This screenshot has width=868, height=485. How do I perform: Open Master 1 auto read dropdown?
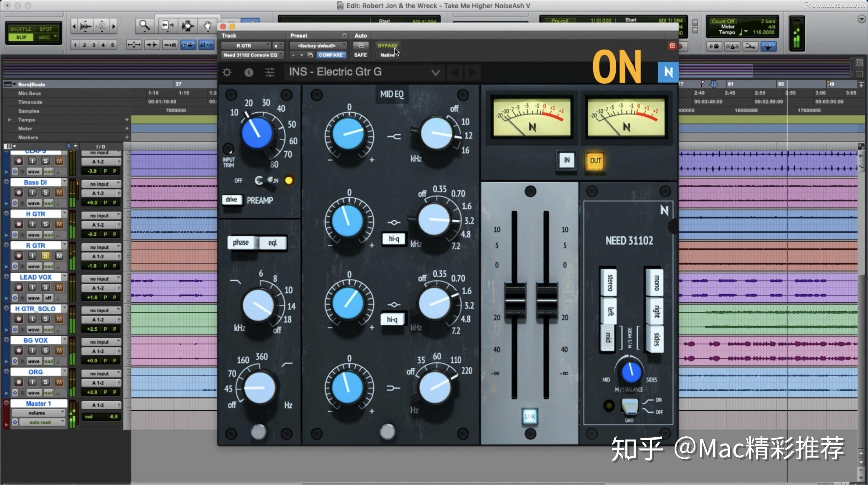pyautogui.click(x=42, y=422)
